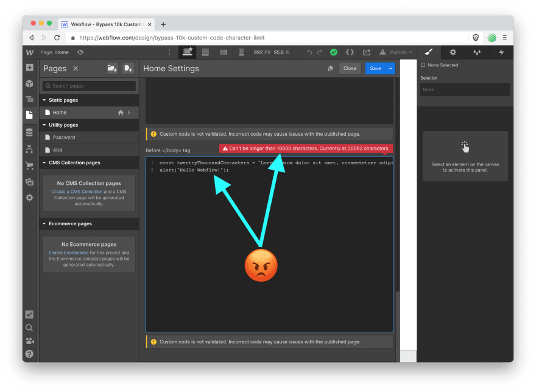Viewport: 536px width, 392px height.
Task: Switch to element Settings gear tab
Action: 453,52
